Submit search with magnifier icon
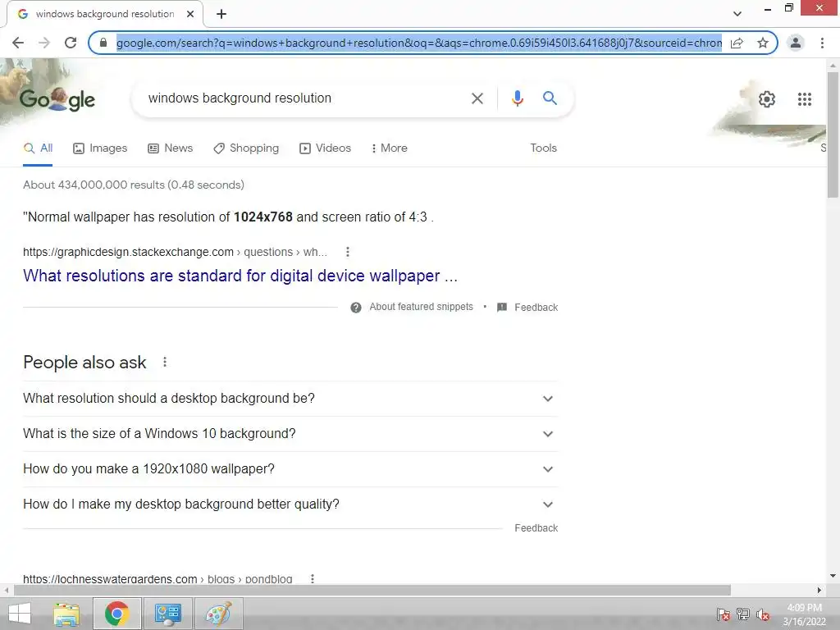Image resolution: width=840 pixels, height=630 pixels. [x=550, y=98]
